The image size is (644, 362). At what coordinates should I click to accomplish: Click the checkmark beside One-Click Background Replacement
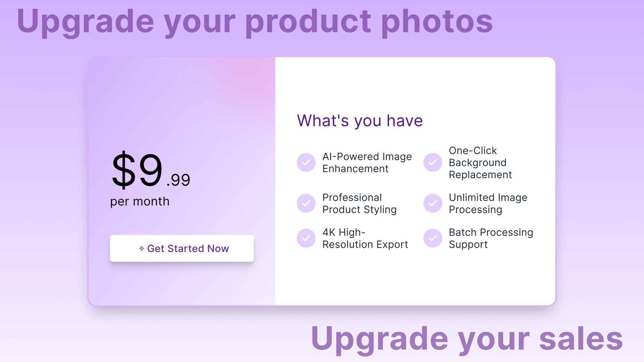pos(433,163)
